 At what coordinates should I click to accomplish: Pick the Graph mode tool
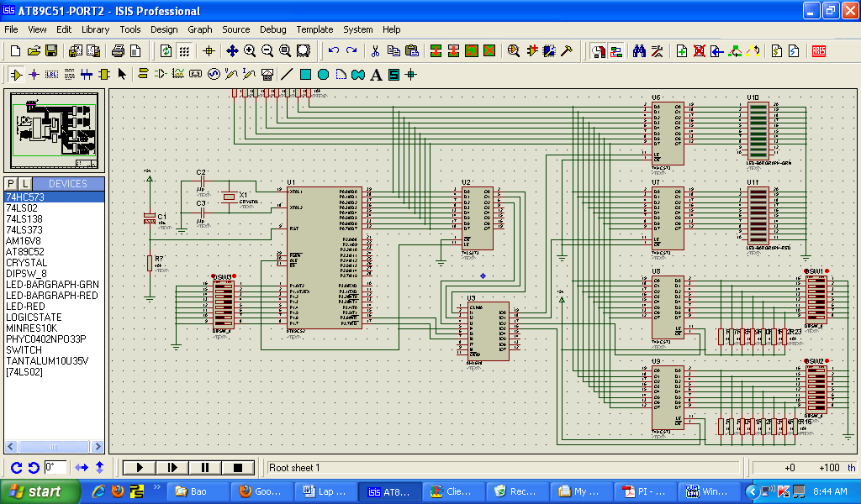pos(178,74)
